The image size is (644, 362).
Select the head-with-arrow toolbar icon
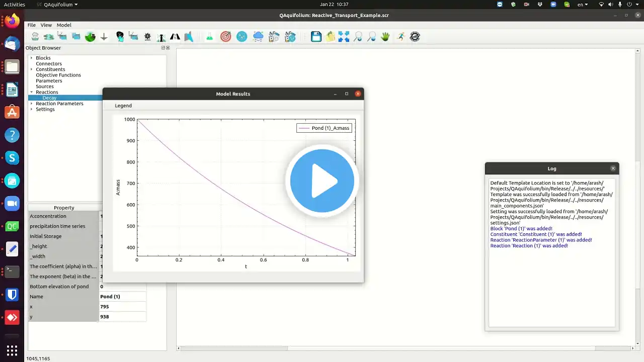tap(120, 36)
